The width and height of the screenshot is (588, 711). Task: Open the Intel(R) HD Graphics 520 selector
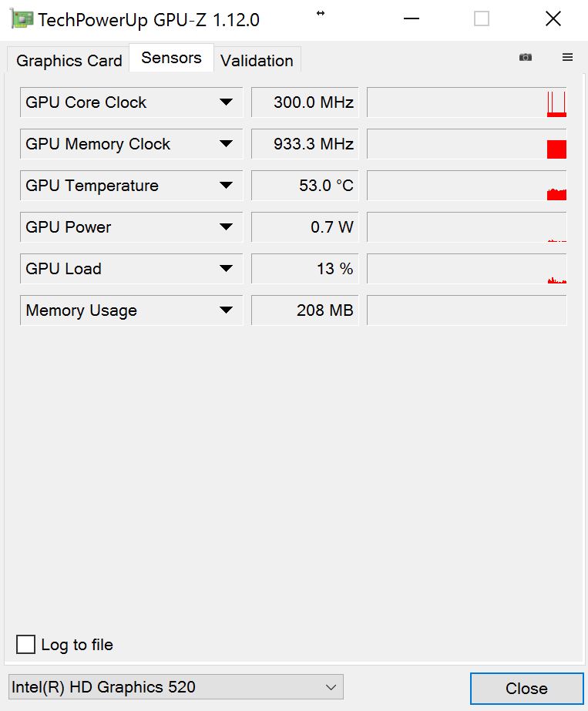[176, 687]
